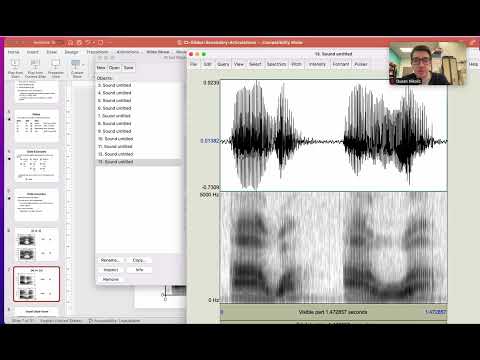Click the Undo icon in PowerPoint title bar
Viewport: 480px width, 360px height.
88,42
